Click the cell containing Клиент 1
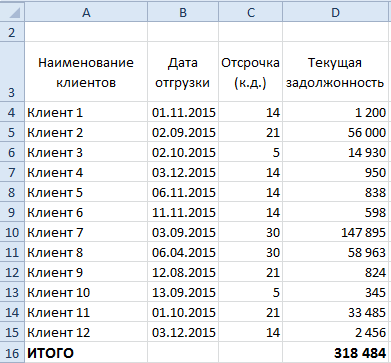 coord(86,112)
